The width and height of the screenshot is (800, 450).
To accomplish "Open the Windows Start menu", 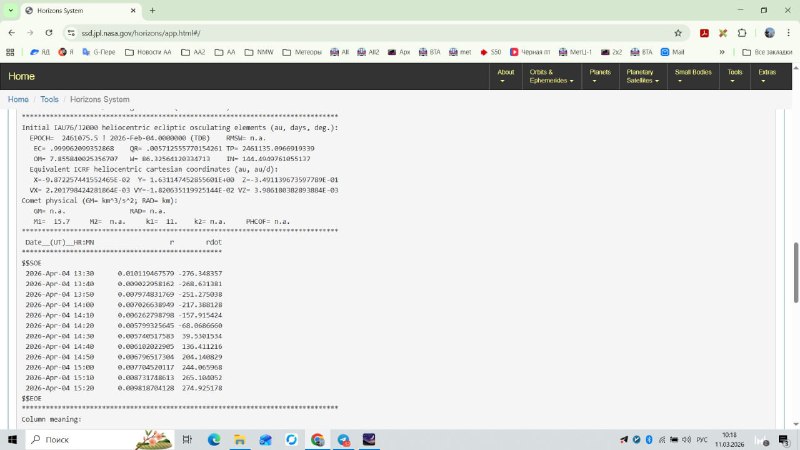I will click(12, 439).
